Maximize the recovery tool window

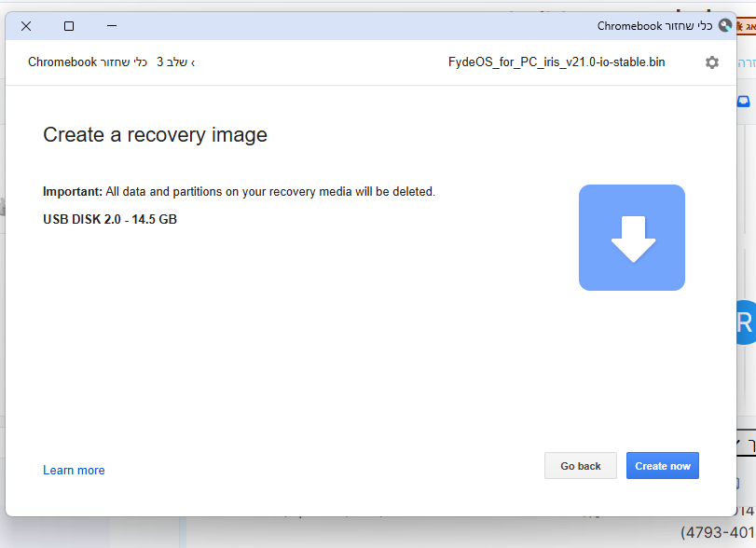[69, 26]
